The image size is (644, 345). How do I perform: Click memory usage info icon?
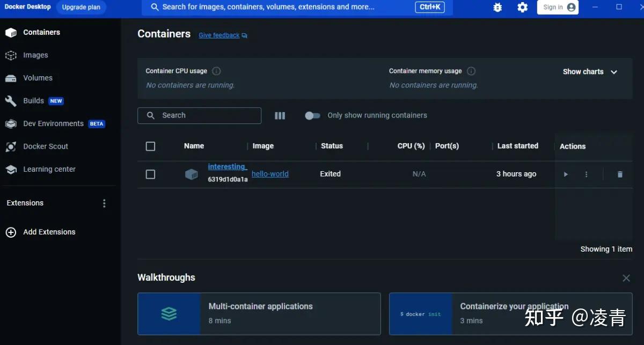tap(471, 71)
